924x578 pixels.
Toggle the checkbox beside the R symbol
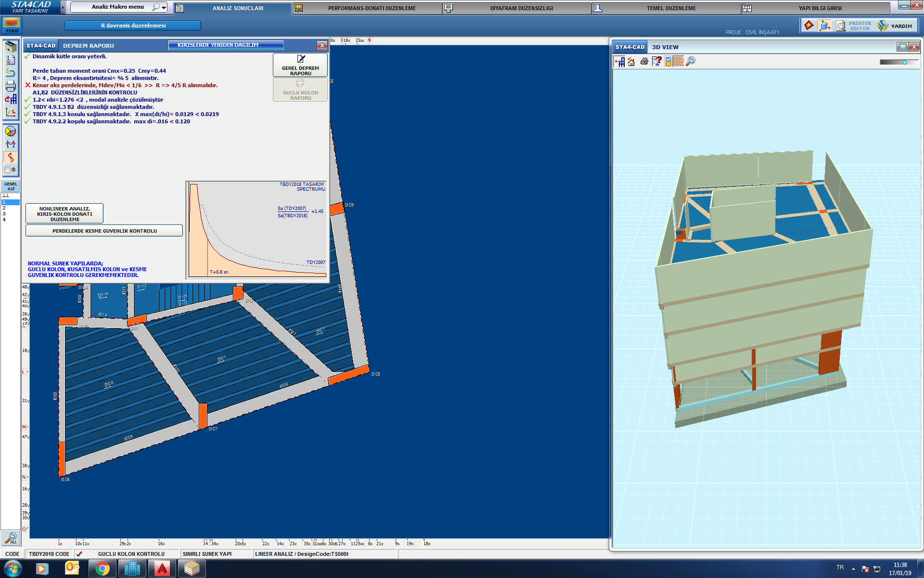pos(7,170)
